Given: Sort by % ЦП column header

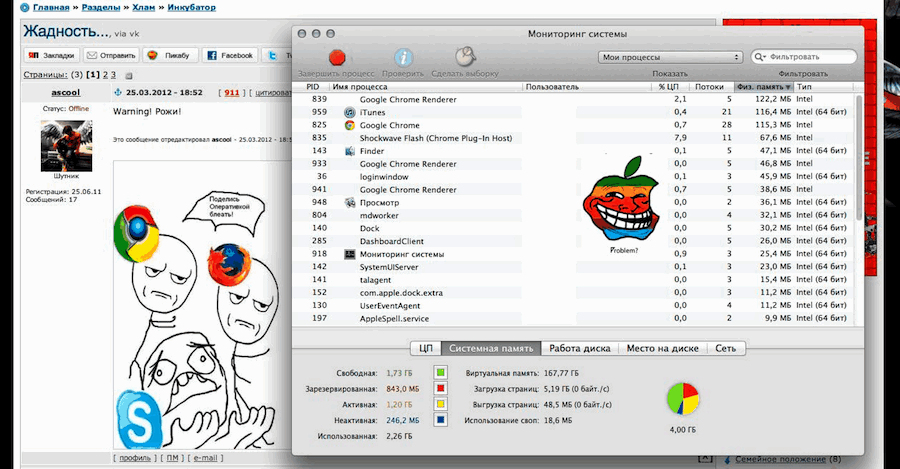Looking at the screenshot, I should pyautogui.click(x=669, y=87).
